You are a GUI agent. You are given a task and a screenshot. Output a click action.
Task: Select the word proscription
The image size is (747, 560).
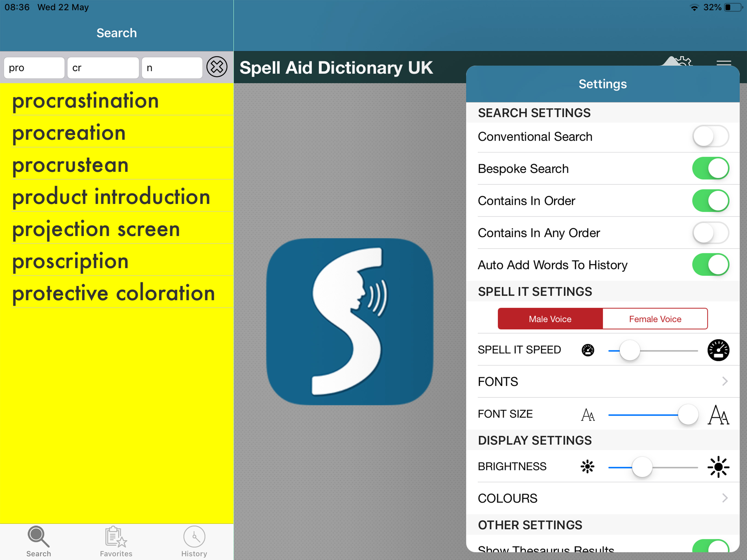click(x=117, y=260)
